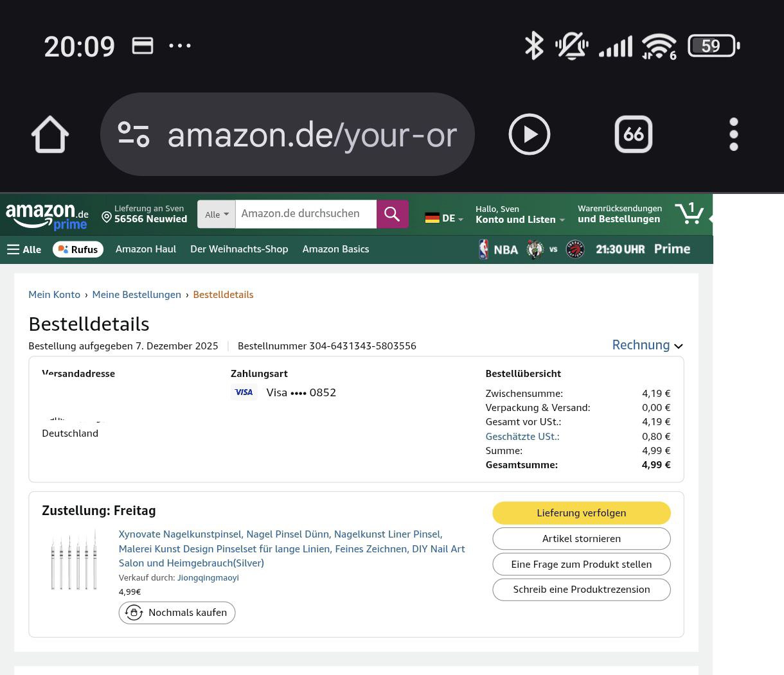This screenshot has height=675, width=784.
Task: Tap the Nochmals kaufen button
Action: pos(177,613)
